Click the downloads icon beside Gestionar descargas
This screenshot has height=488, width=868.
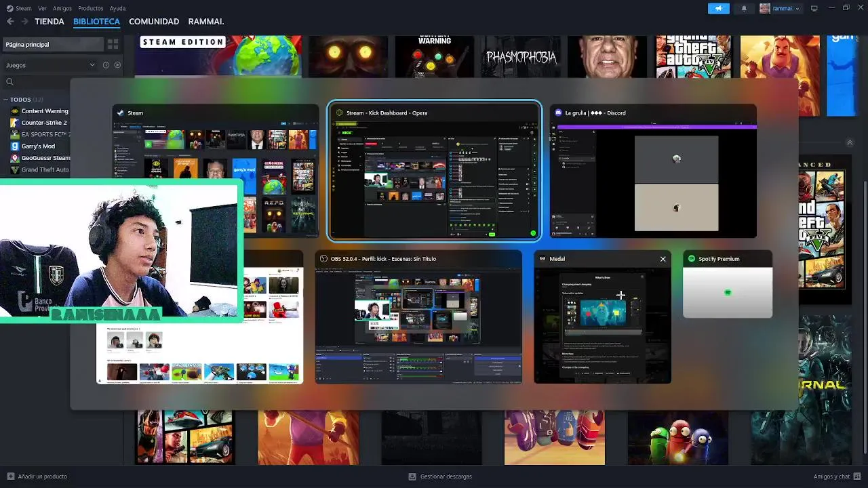click(412, 476)
